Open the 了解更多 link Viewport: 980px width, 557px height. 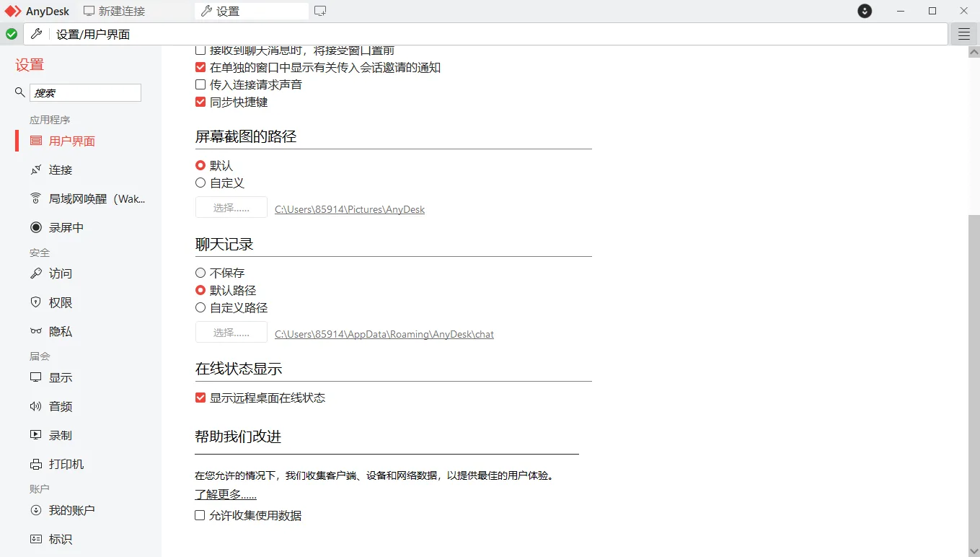[x=226, y=495]
